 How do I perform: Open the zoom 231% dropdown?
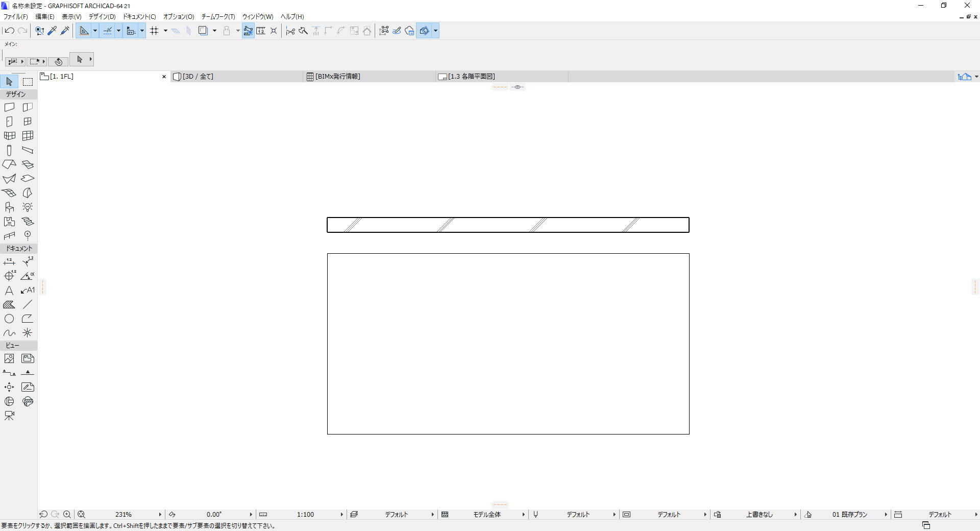160,515
